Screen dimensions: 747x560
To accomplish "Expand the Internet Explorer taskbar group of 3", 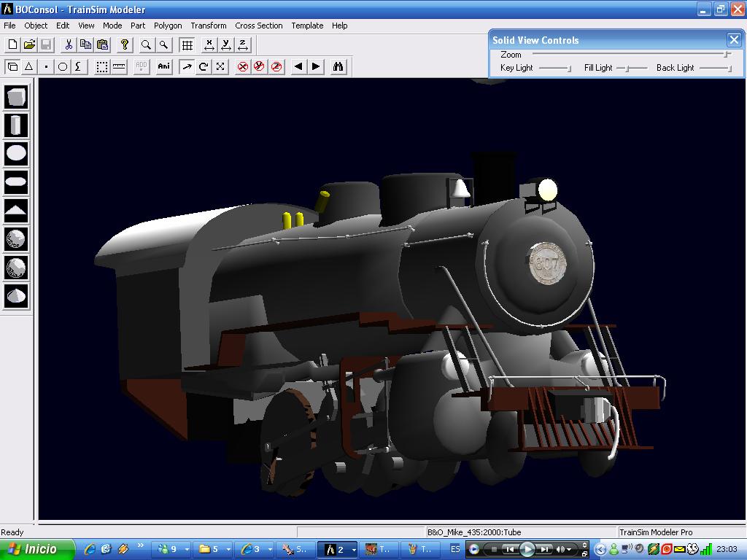I will coord(256,549).
